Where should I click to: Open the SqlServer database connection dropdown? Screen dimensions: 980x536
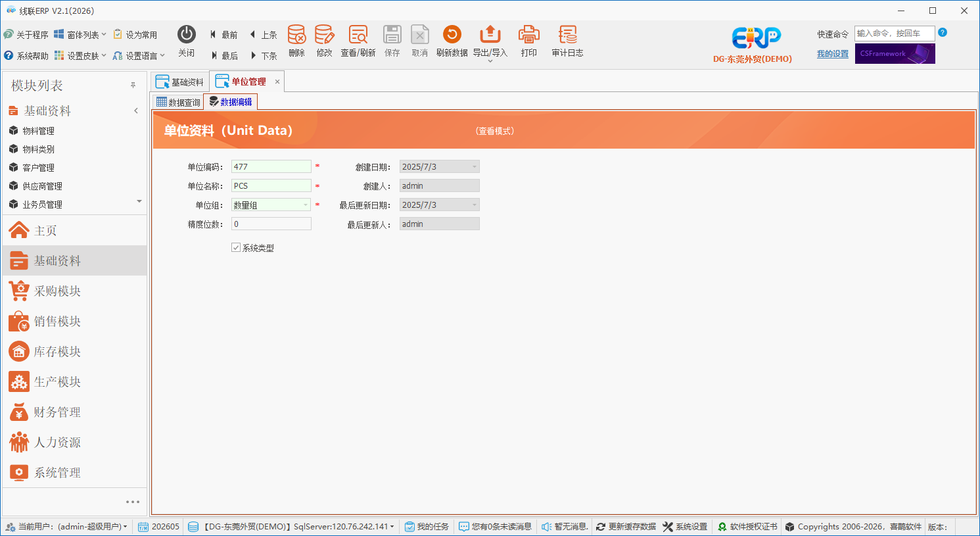tap(291, 526)
